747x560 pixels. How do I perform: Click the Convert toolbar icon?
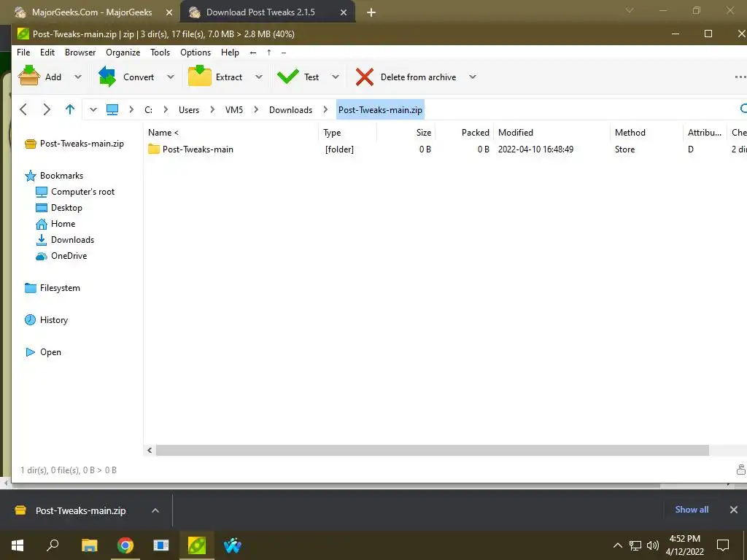[107, 77]
